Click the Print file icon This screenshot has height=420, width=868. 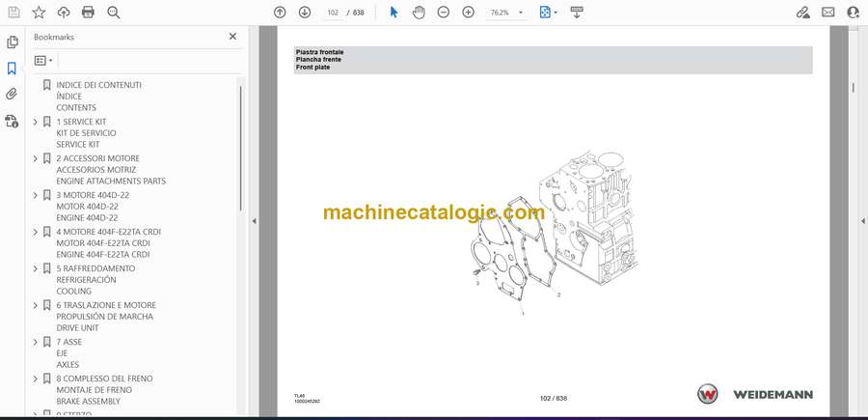[89, 13]
